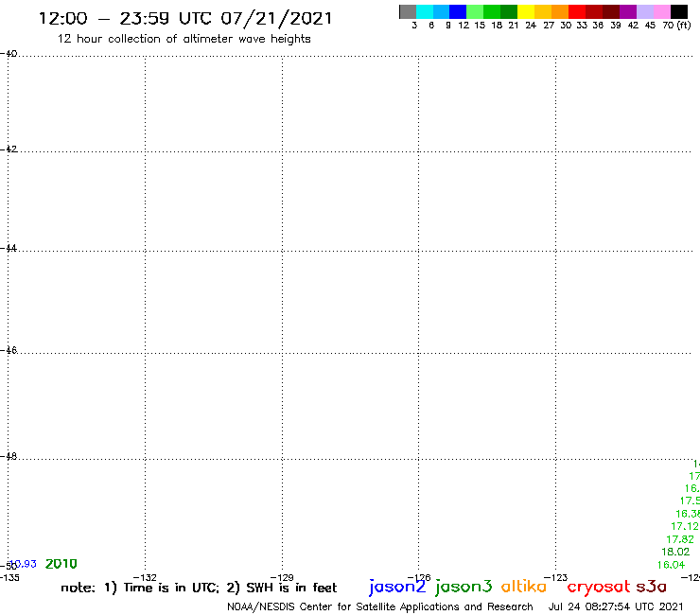Click the legend scale label '12'
700x615 pixels.
click(464, 26)
